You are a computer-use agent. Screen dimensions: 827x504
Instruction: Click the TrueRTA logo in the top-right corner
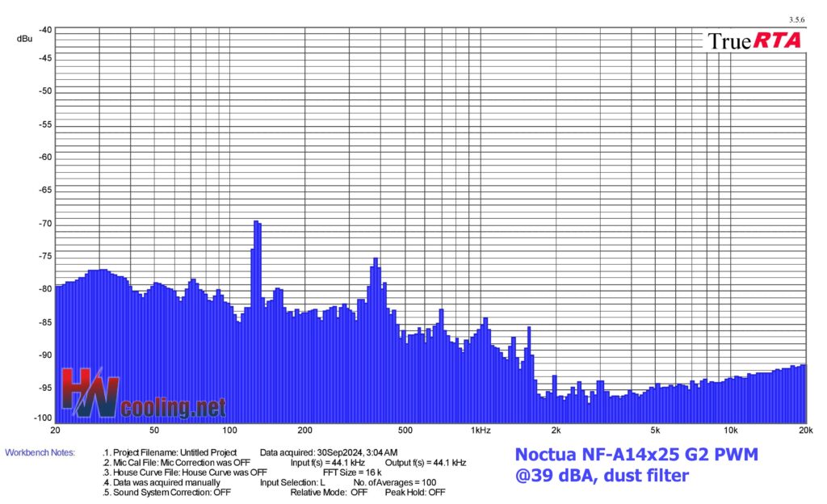[754, 40]
